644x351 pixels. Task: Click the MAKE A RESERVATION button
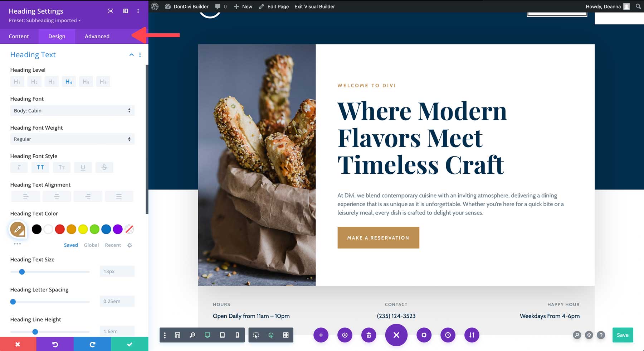[x=378, y=237]
